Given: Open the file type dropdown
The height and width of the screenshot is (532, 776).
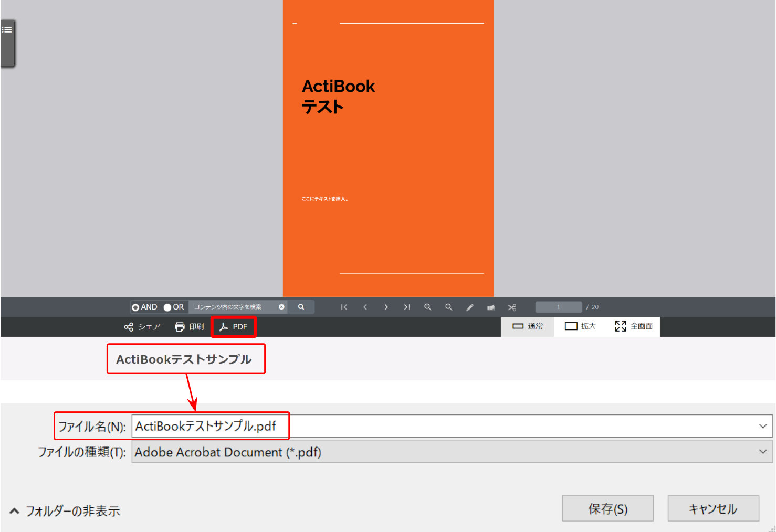Looking at the screenshot, I should point(762,452).
